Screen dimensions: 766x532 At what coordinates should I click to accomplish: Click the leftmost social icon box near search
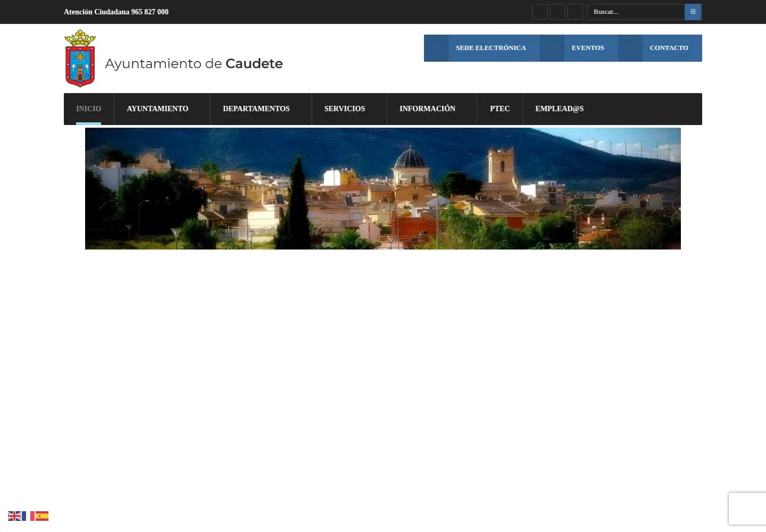[540, 12]
